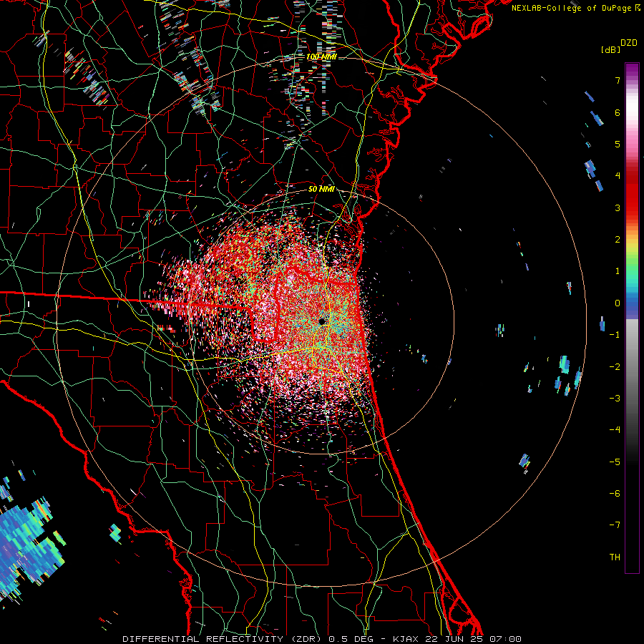Click the 3 value on color scale

(618, 208)
